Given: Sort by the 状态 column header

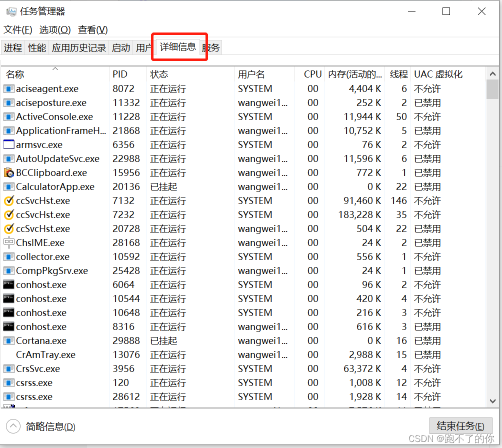Looking at the screenshot, I should 191,74.
